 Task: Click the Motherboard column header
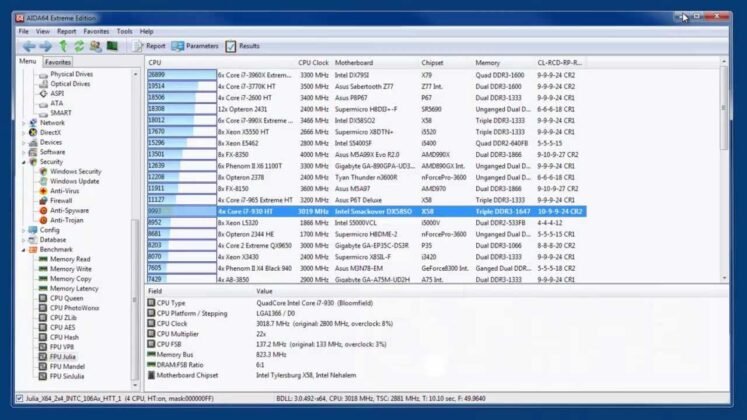coord(354,62)
